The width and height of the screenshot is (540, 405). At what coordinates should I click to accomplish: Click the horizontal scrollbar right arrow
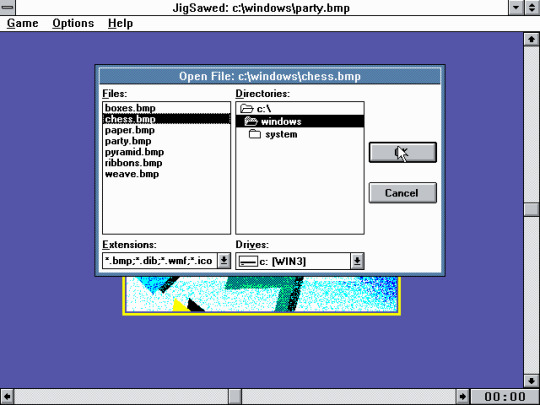tap(463, 397)
